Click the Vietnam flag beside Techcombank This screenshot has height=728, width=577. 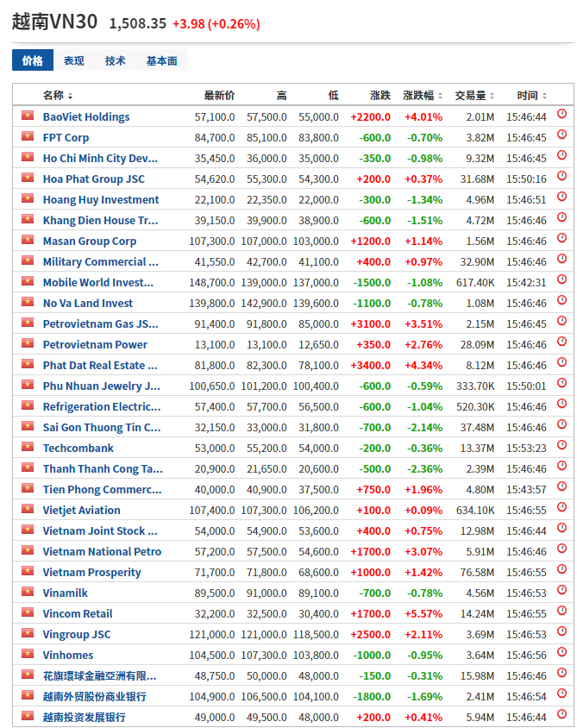[28, 447]
